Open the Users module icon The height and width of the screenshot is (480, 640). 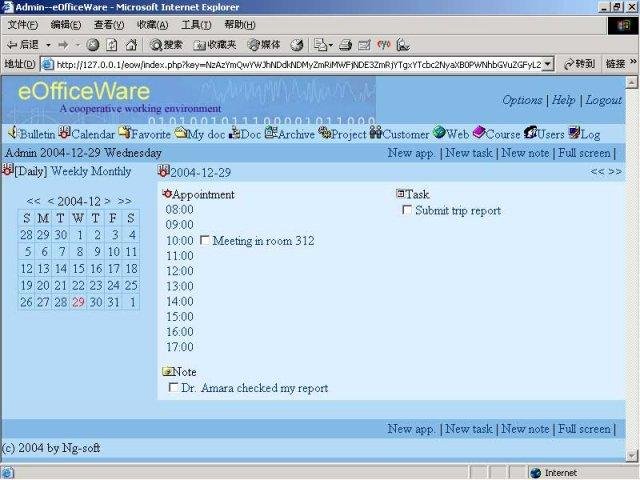point(531,132)
